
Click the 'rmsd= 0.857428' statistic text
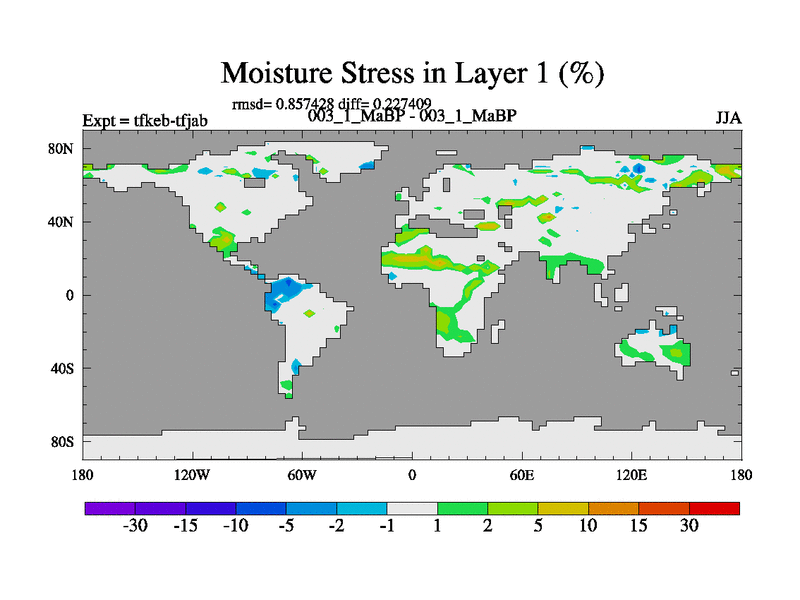coord(283,104)
